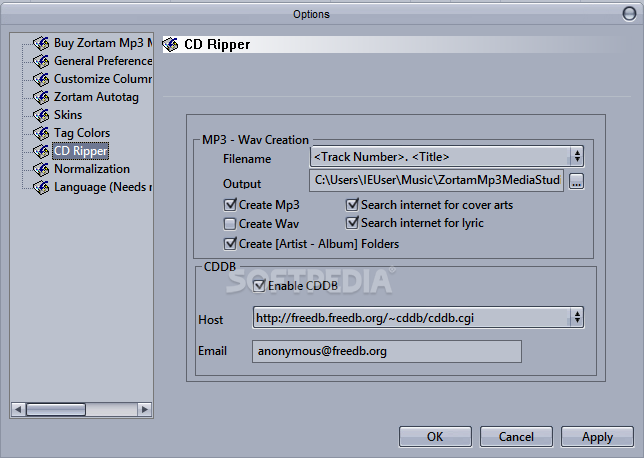Image resolution: width=644 pixels, height=458 pixels.
Task: Click the Apply button
Action: point(597,436)
